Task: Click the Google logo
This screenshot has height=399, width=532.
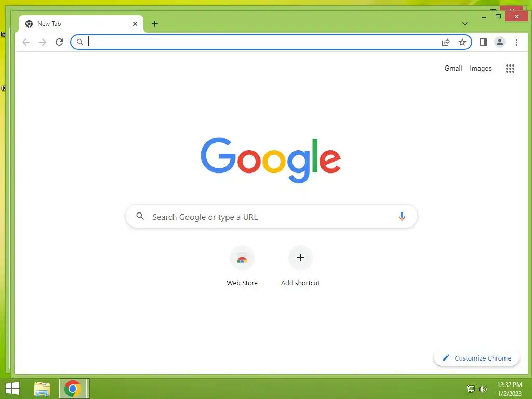Action: pos(271,160)
